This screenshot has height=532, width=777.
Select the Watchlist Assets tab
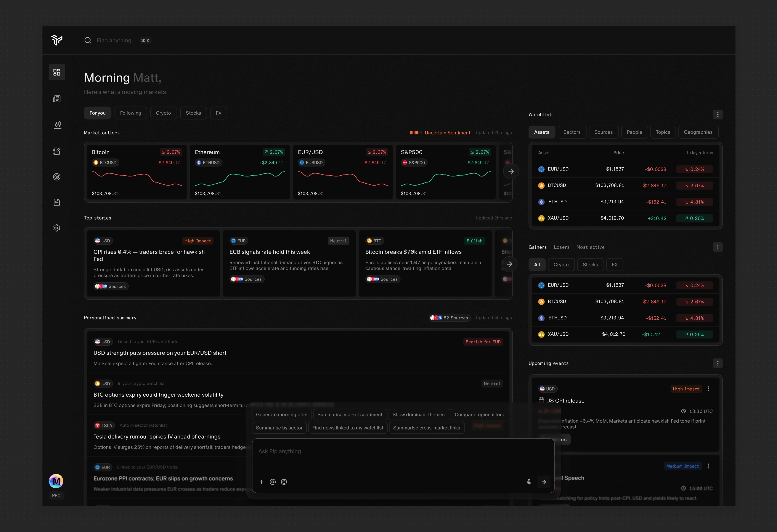coord(542,132)
